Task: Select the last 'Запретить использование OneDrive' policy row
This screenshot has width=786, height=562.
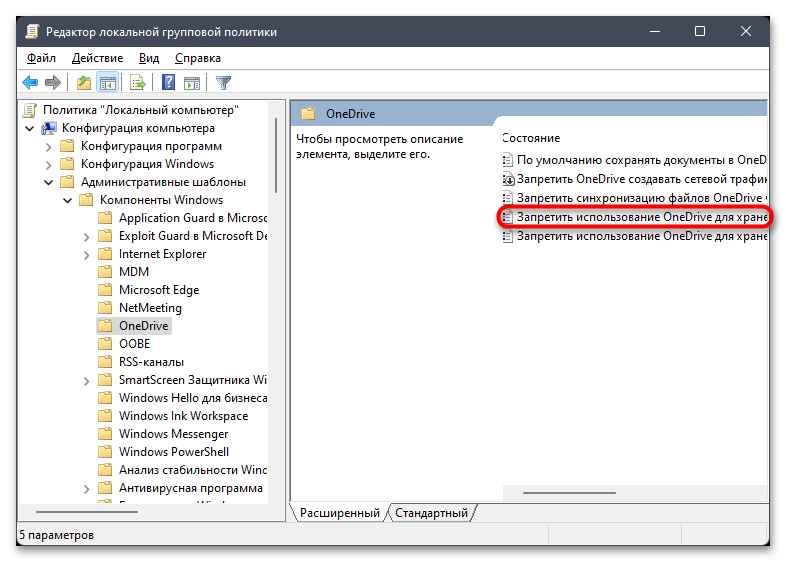Action: click(x=634, y=236)
